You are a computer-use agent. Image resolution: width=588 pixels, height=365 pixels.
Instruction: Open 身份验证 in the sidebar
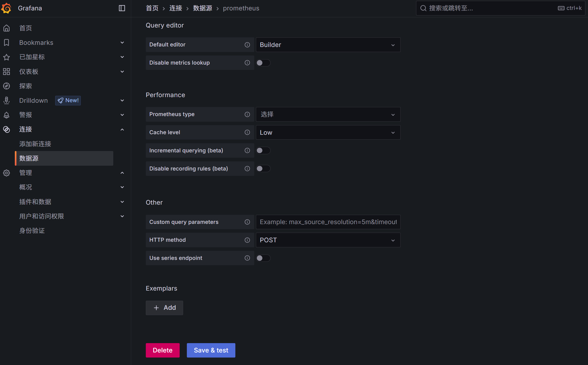[32, 231]
